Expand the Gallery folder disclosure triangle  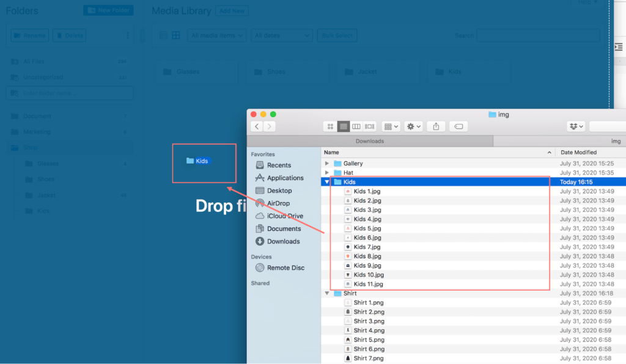(x=327, y=164)
